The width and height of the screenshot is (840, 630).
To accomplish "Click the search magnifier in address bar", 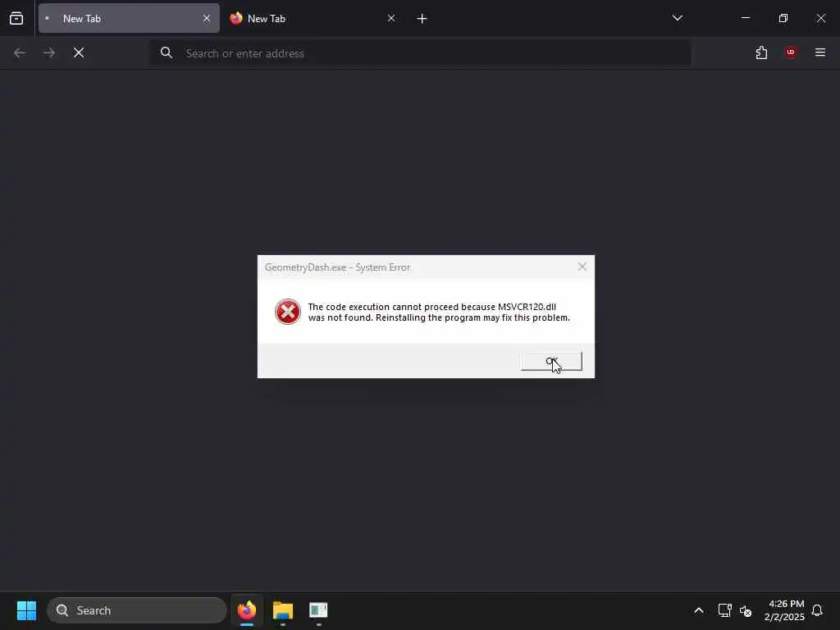I will point(167,52).
